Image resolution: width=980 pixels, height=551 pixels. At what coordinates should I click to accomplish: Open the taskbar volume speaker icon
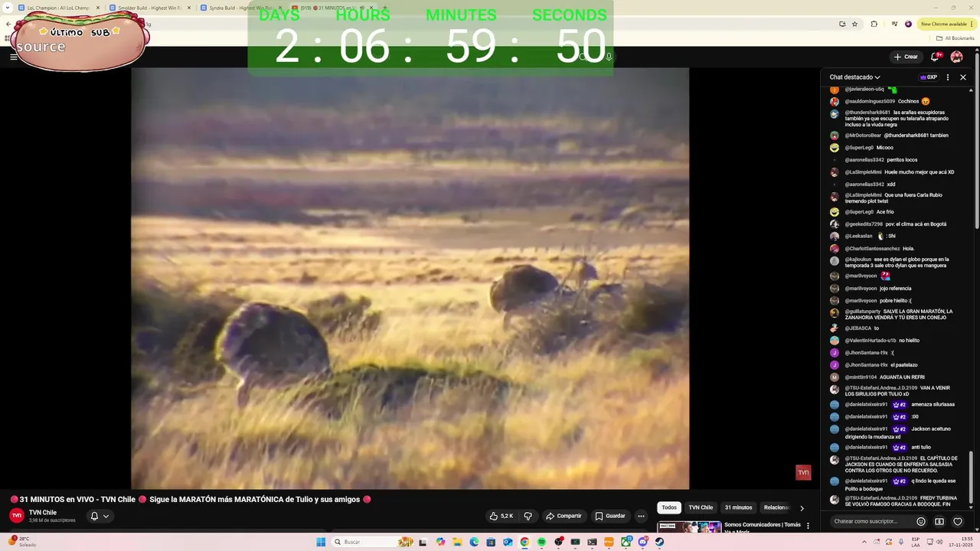(940, 542)
